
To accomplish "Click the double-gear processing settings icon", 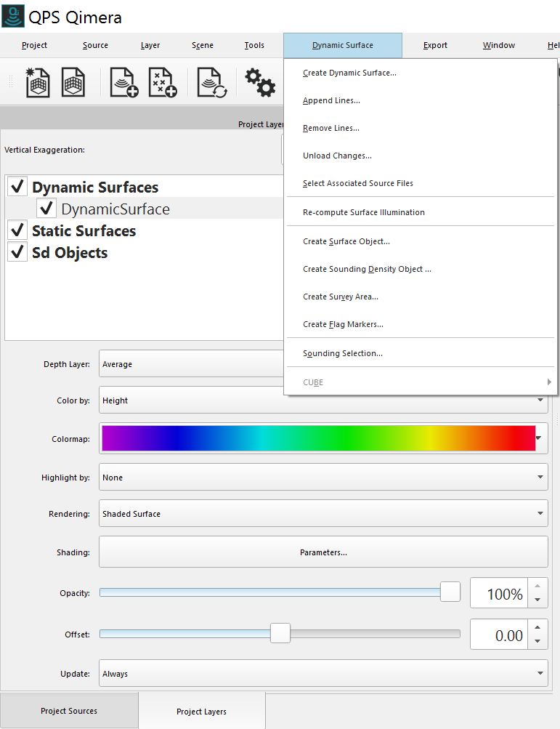I will click(x=259, y=82).
